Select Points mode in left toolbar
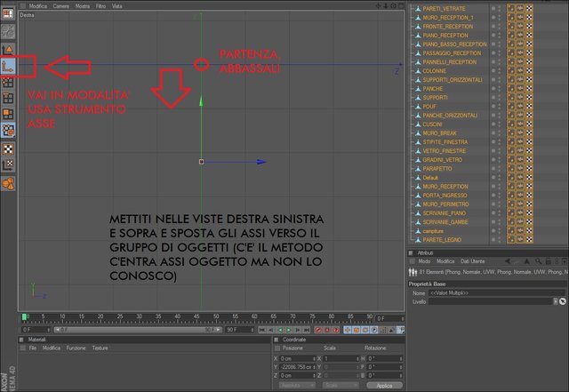 tap(8, 83)
